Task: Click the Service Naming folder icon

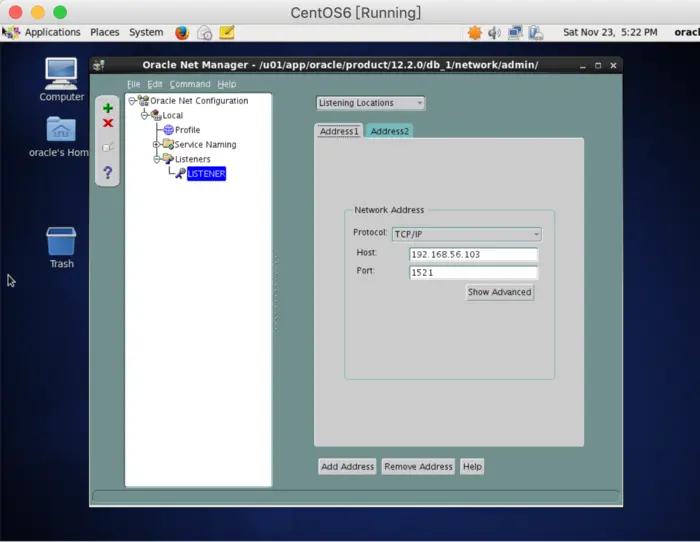Action: [x=168, y=144]
